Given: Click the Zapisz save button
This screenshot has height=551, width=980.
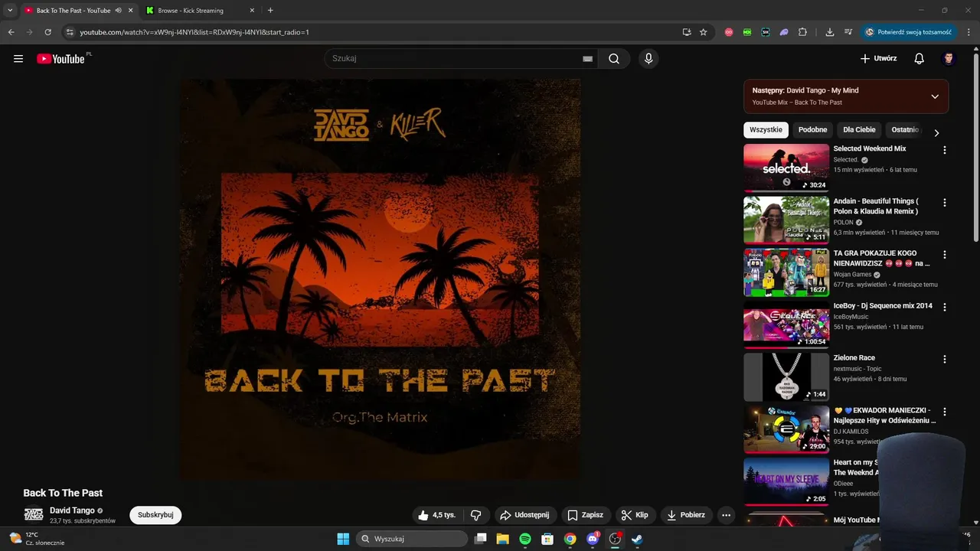Looking at the screenshot, I should coord(586,515).
